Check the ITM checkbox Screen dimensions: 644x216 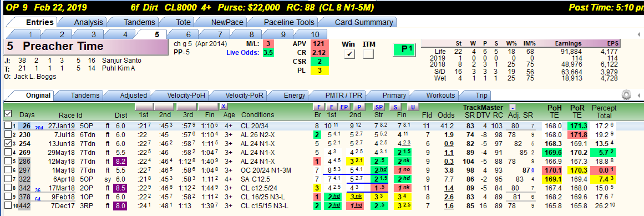tap(368, 54)
